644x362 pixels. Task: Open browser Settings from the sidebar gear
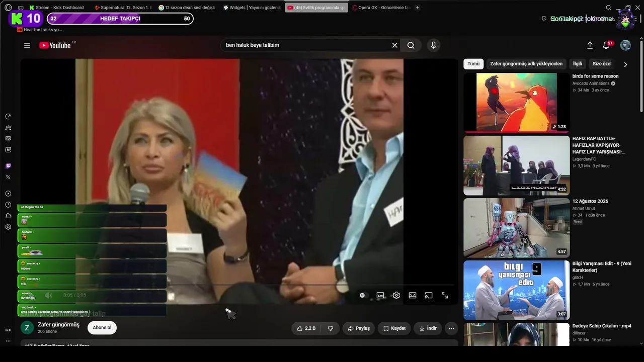8,227
